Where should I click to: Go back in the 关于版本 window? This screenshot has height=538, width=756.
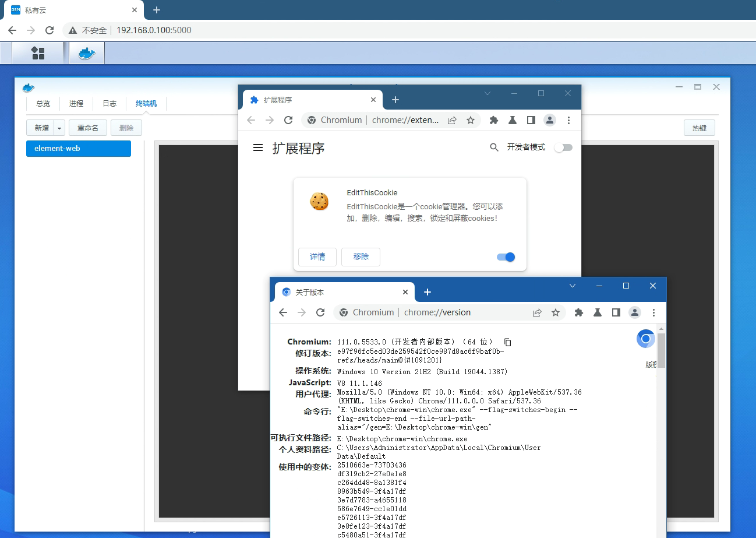283,312
